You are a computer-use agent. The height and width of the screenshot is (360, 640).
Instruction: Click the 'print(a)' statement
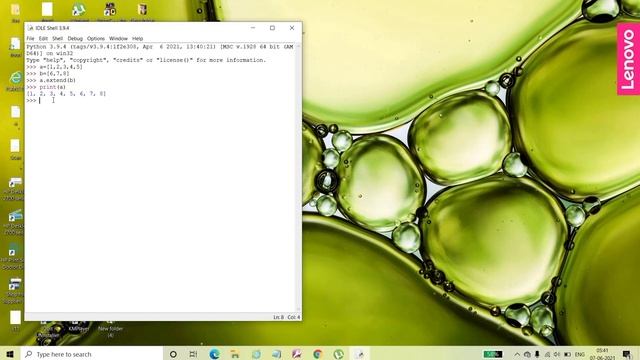pyautogui.click(x=53, y=87)
